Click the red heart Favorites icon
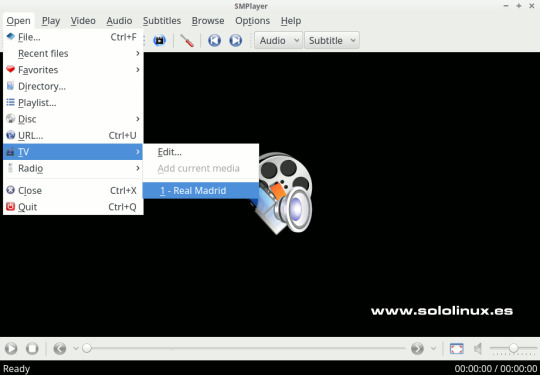Screen dimensions: 540x375 coord(11,70)
